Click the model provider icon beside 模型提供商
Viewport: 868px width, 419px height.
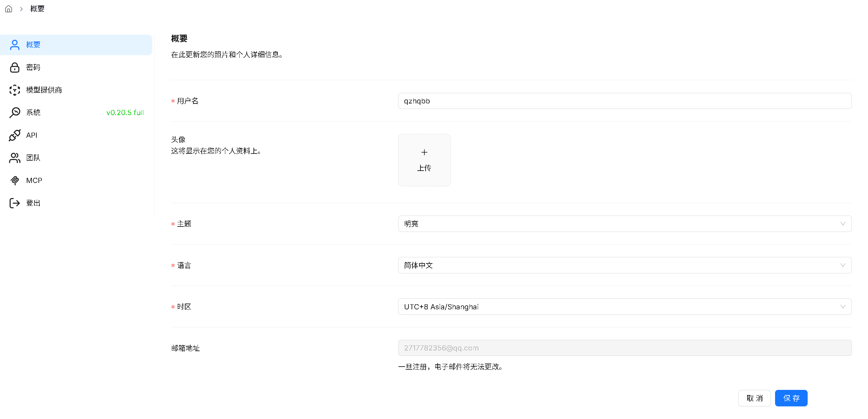(15, 90)
